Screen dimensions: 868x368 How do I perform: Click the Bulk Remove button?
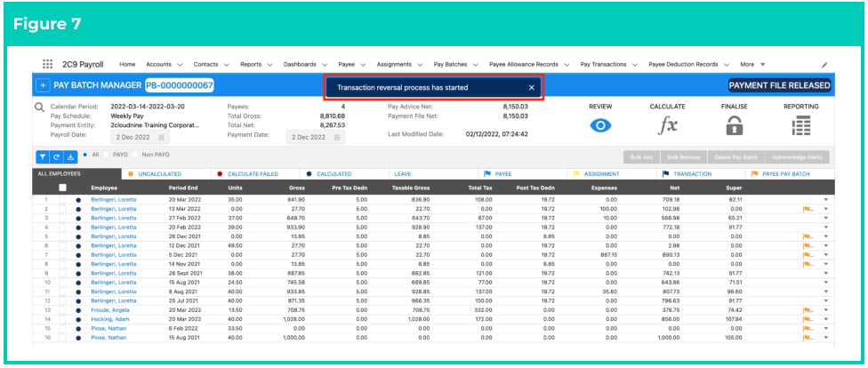(x=684, y=157)
